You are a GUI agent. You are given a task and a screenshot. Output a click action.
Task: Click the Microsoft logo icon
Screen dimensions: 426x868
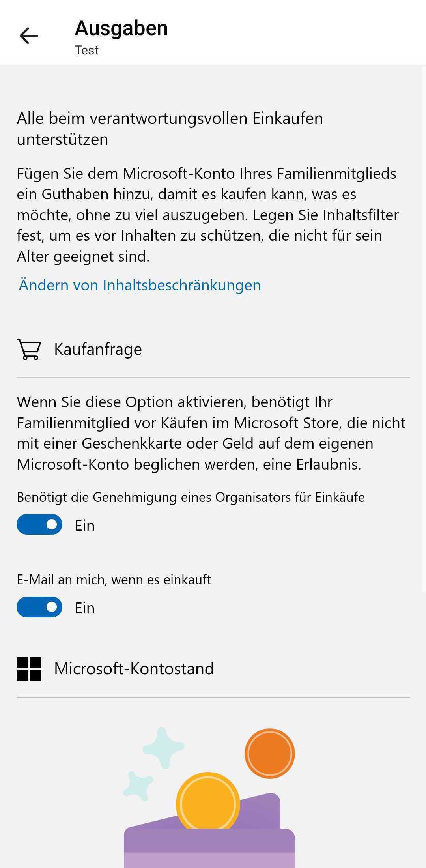tap(29, 669)
